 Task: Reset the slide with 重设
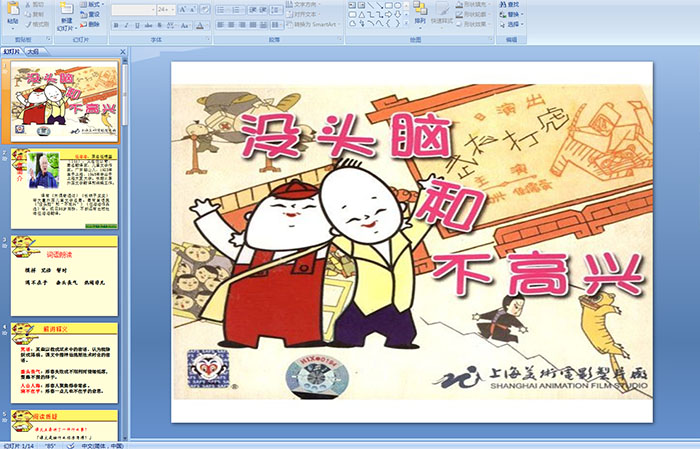coord(90,14)
